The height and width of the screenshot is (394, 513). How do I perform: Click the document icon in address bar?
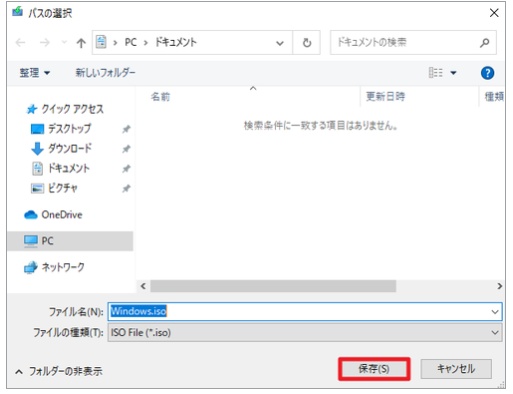point(101,42)
